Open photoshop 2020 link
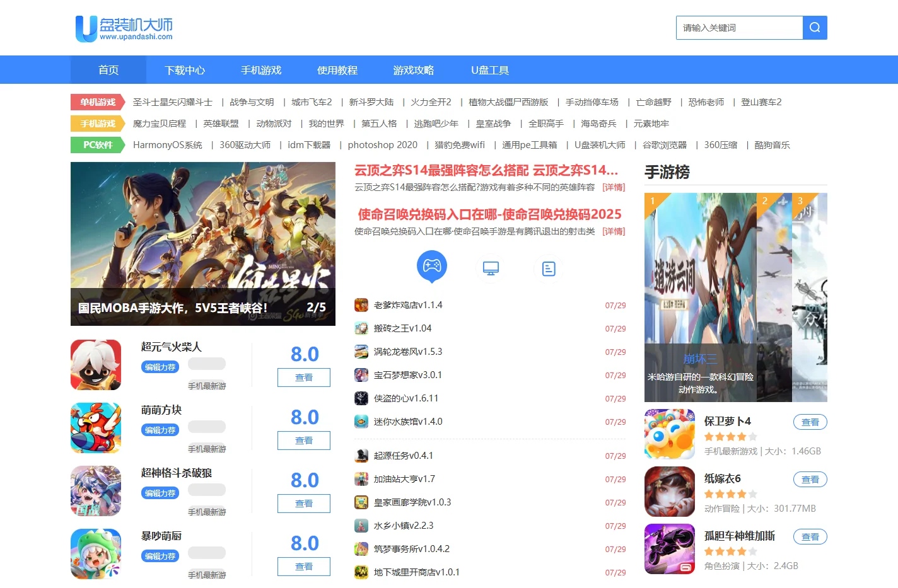This screenshot has width=898, height=588. coord(383,145)
